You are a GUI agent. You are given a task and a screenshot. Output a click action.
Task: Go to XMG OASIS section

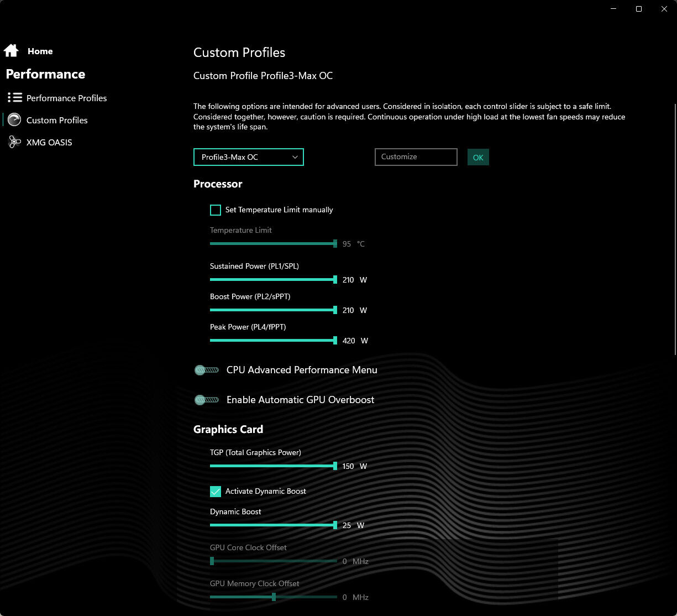(x=49, y=142)
